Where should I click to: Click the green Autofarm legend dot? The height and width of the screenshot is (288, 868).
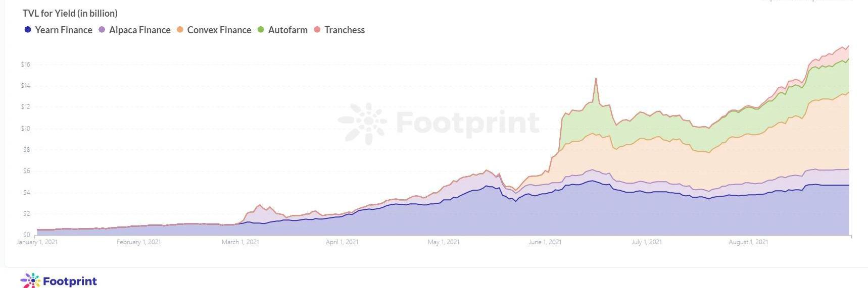[x=261, y=30]
